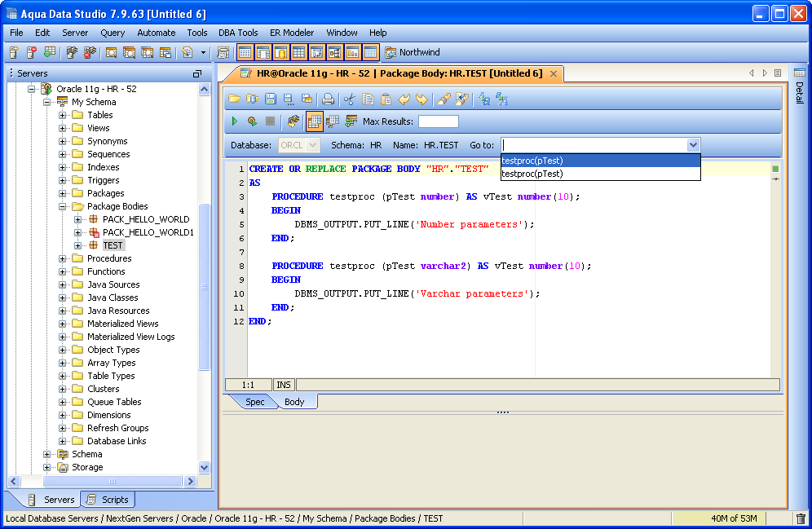Image resolution: width=812 pixels, height=529 pixels.
Task: Click the Cut scissors icon
Action: pos(350,99)
